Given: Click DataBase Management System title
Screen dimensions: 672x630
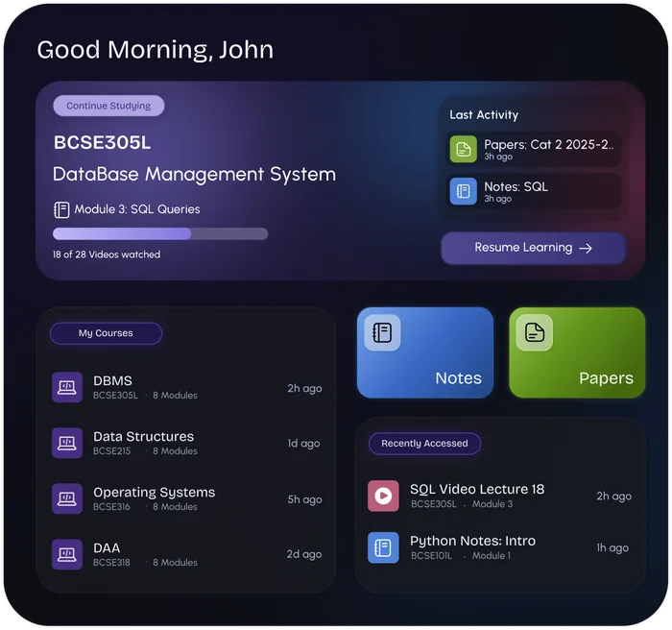Looking at the screenshot, I should coord(194,175).
